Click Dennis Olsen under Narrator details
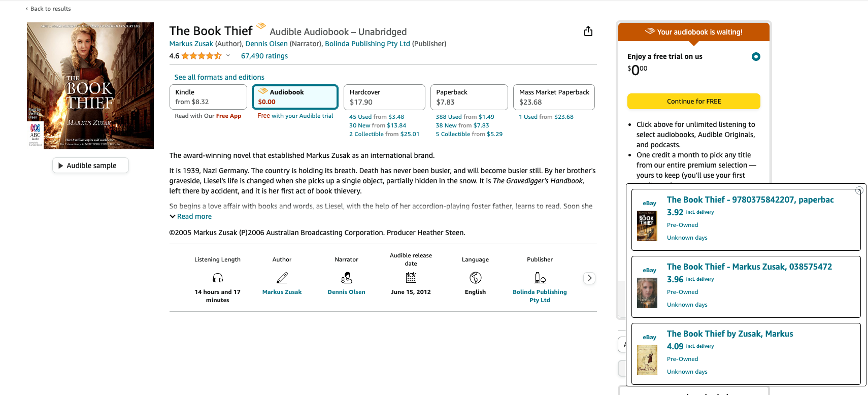Viewport: 868px width, 395px height. pyautogui.click(x=346, y=292)
